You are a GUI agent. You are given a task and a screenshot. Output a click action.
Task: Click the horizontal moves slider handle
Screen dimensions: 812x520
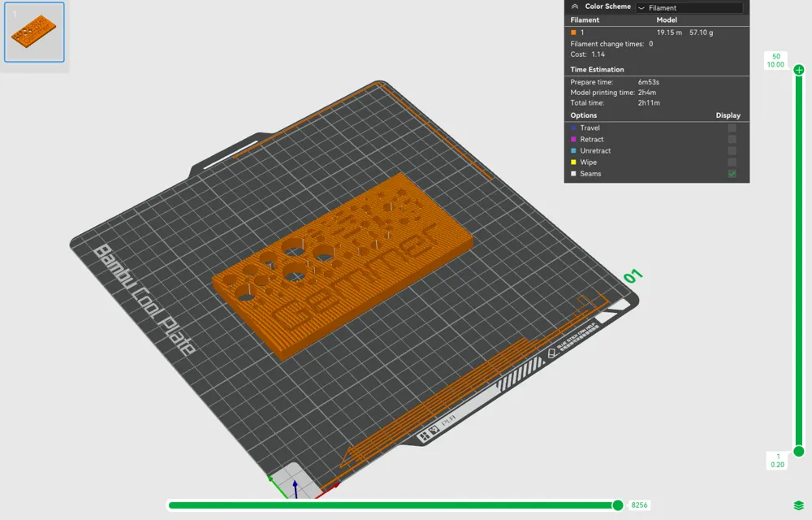coord(619,505)
